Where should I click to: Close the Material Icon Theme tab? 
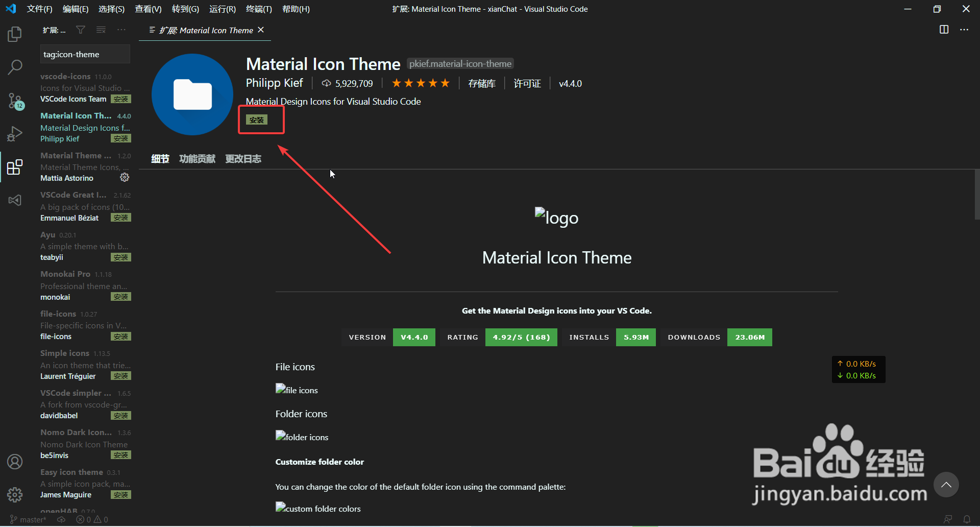(261, 30)
